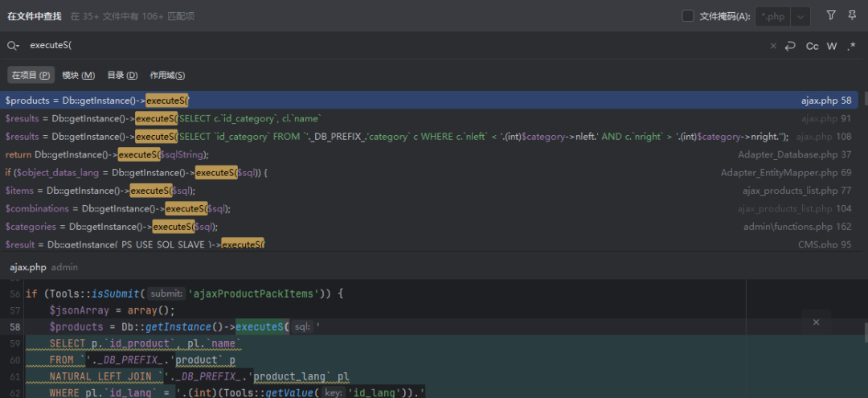Enable the 文件掩码 file mask checkbox
This screenshot has height=398, width=868.
coord(688,16)
